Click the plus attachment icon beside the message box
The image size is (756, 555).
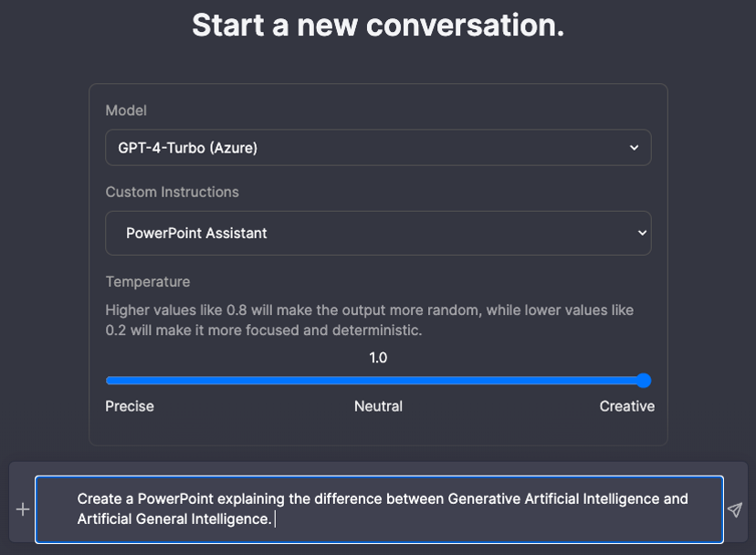[21, 510]
